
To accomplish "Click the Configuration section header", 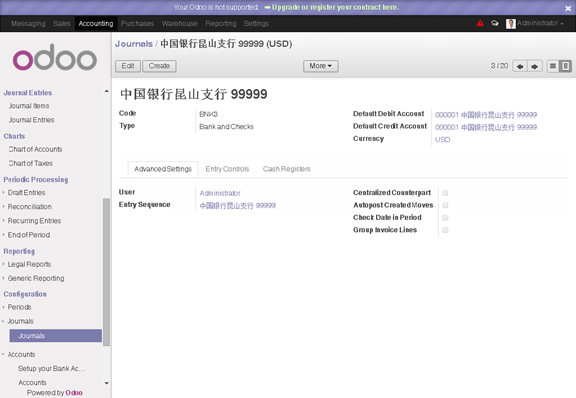I will click(25, 294).
